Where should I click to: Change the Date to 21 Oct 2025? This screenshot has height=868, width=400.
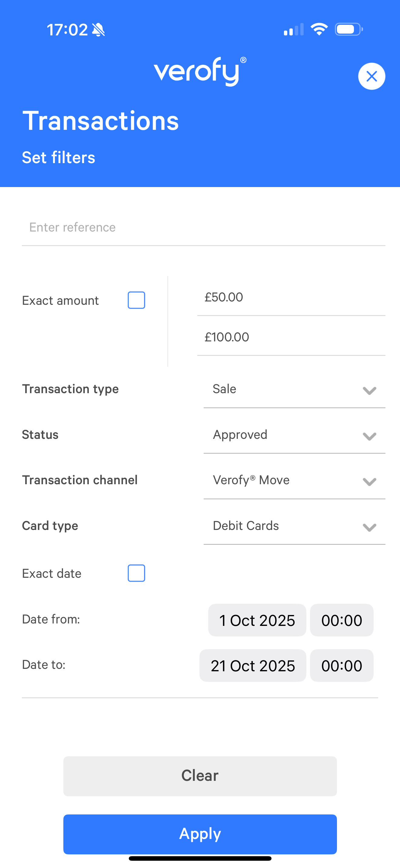[253, 666]
